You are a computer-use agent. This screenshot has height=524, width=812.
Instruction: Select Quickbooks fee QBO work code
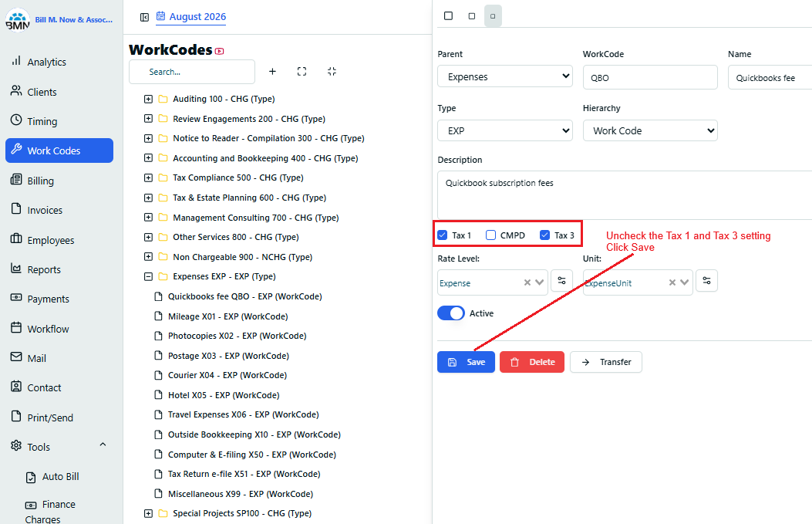tap(244, 296)
